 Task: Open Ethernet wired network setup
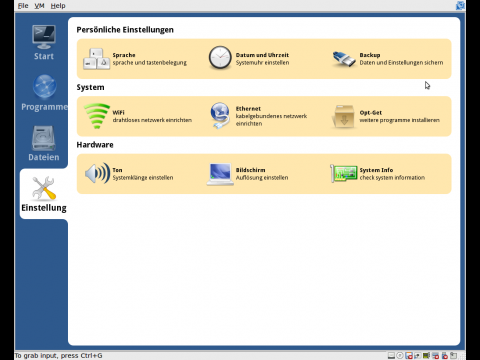(x=259, y=116)
